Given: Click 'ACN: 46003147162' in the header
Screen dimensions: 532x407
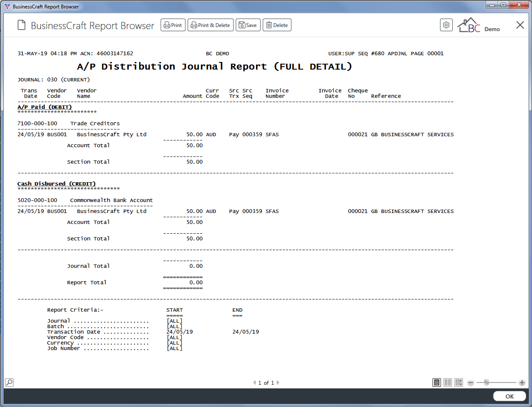Looking at the screenshot, I should tap(107, 54).
